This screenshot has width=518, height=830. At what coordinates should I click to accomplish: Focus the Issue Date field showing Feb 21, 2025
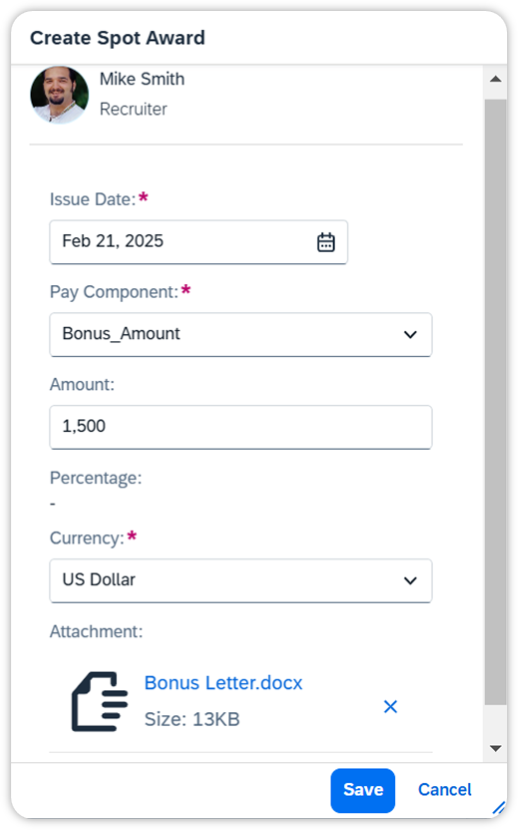[198, 242]
